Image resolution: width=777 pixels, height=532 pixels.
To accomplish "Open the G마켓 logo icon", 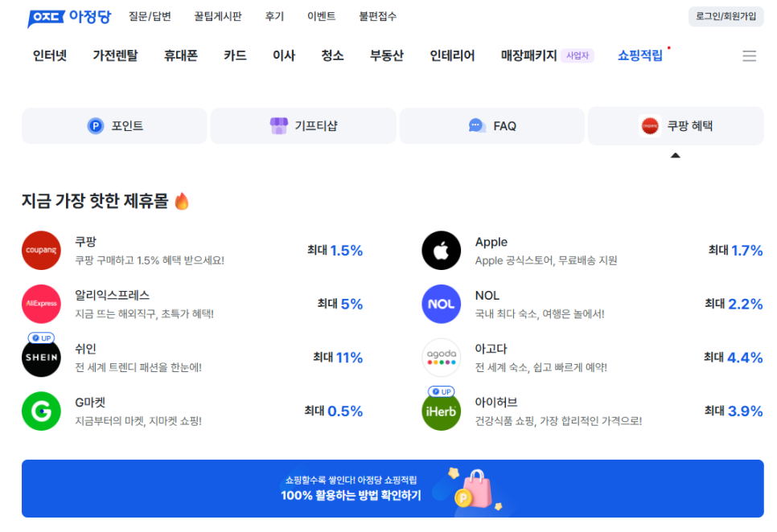I will tap(41, 411).
